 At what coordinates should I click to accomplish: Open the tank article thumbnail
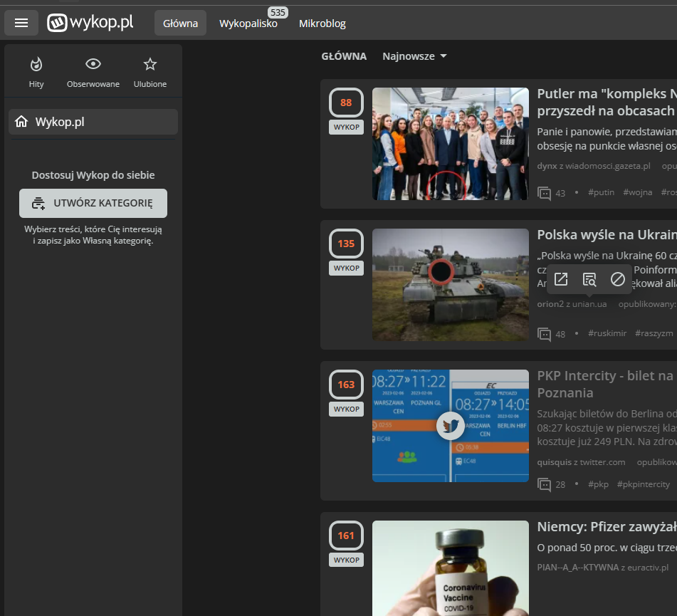click(450, 285)
